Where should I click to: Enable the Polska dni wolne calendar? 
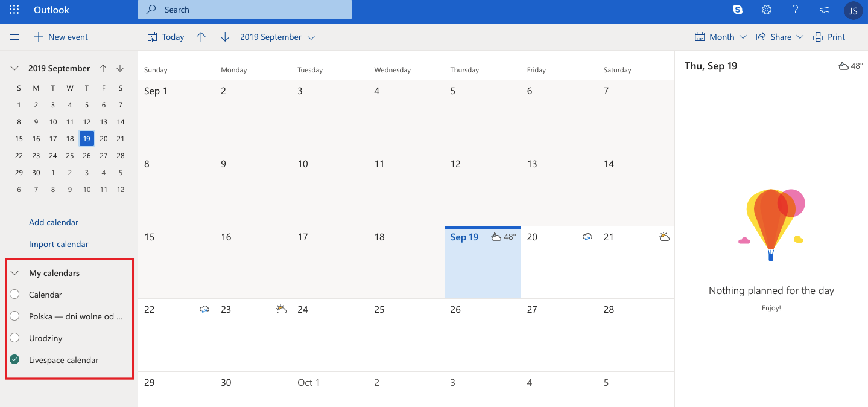pyautogui.click(x=14, y=316)
